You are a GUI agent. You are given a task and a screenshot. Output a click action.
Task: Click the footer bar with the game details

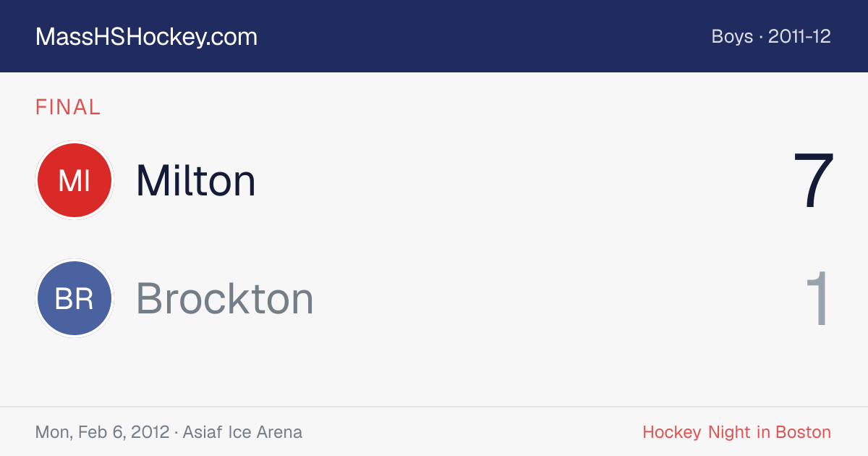click(x=434, y=431)
